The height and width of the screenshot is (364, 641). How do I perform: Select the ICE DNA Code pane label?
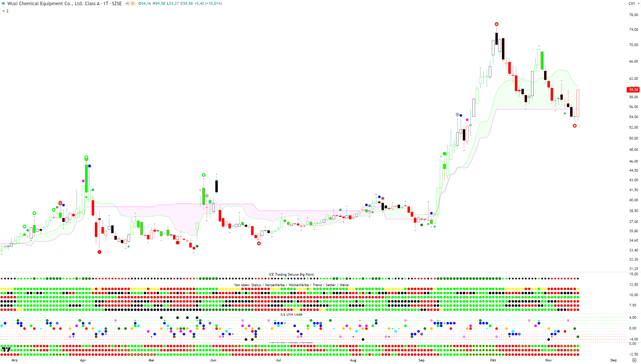coord(291,315)
